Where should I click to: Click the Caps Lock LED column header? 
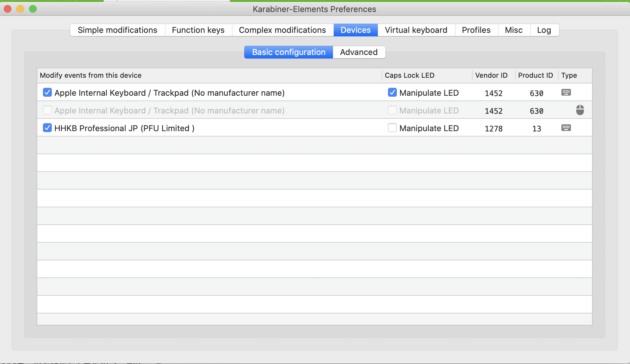click(427, 76)
